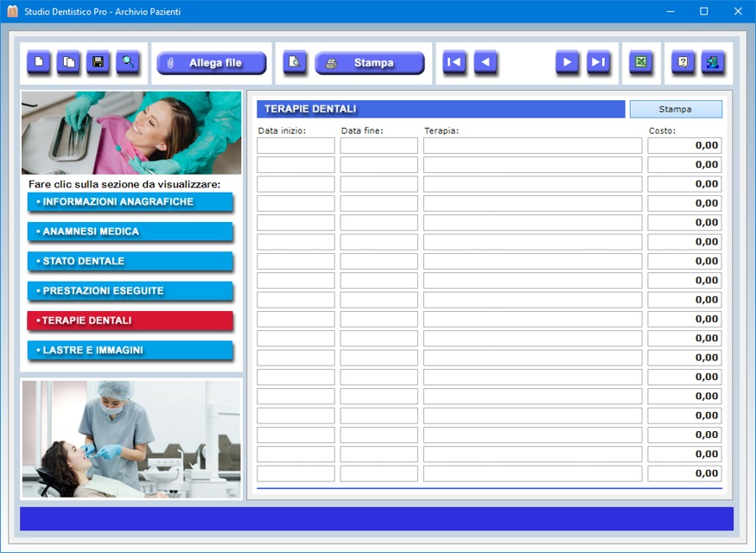Switch to Stato Dentale section
Screen dimensions: 756x553
coord(130,261)
